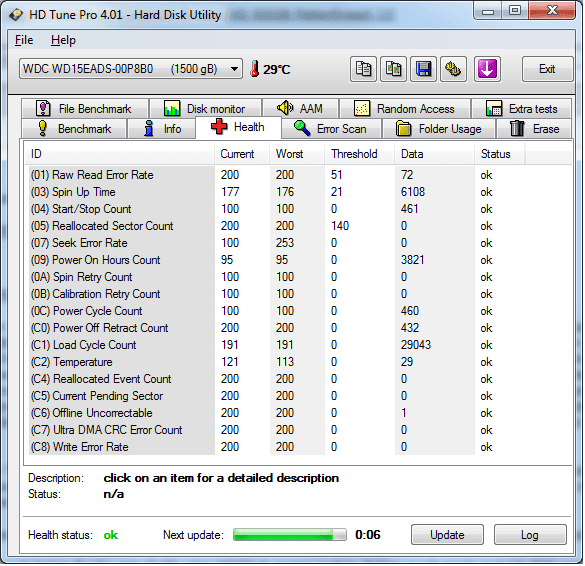The image size is (585, 566).
Task: Switch to the File Benchmark tab
Action: [85, 109]
